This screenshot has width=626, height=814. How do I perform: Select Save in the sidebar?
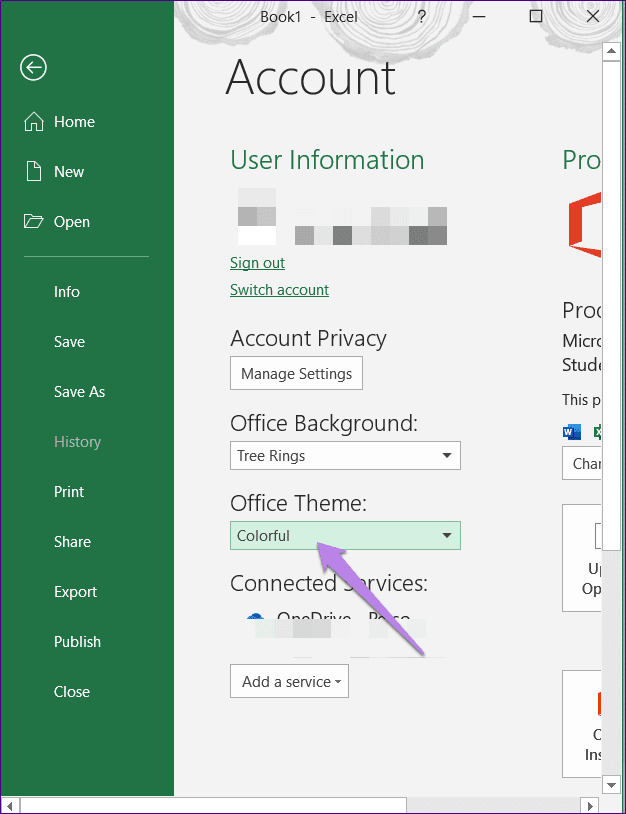pos(70,342)
